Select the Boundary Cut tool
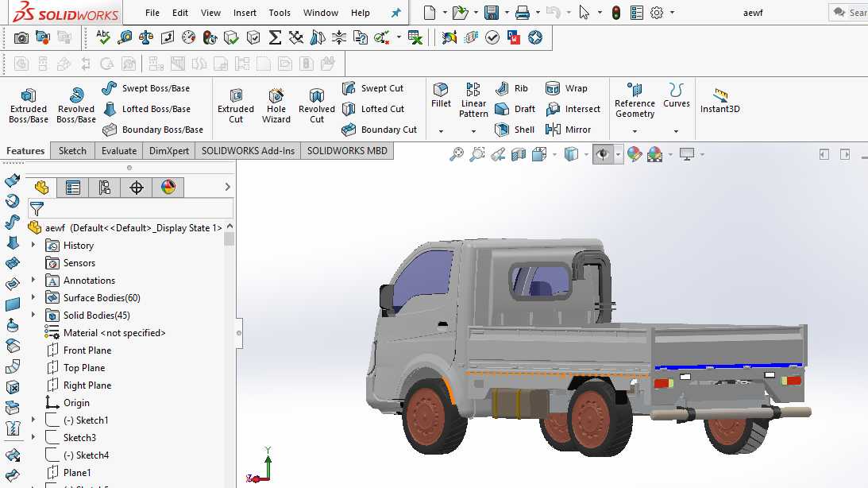 [379, 130]
